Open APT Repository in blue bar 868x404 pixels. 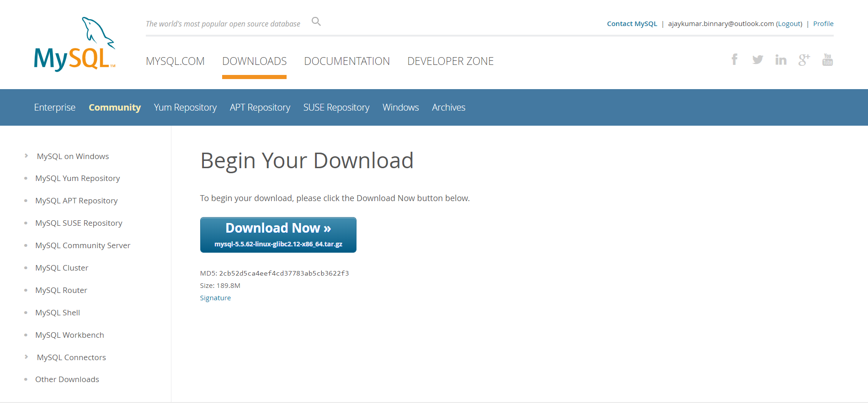coord(260,107)
